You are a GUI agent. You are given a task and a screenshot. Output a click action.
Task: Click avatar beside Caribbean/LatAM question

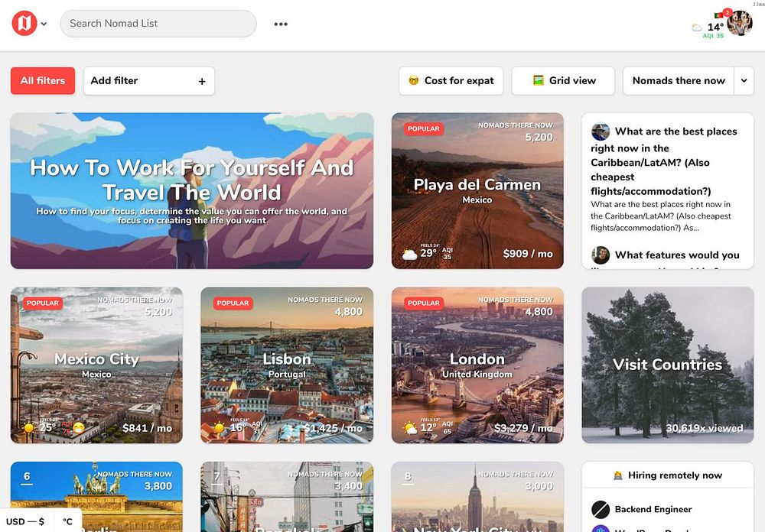pos(601,131)
